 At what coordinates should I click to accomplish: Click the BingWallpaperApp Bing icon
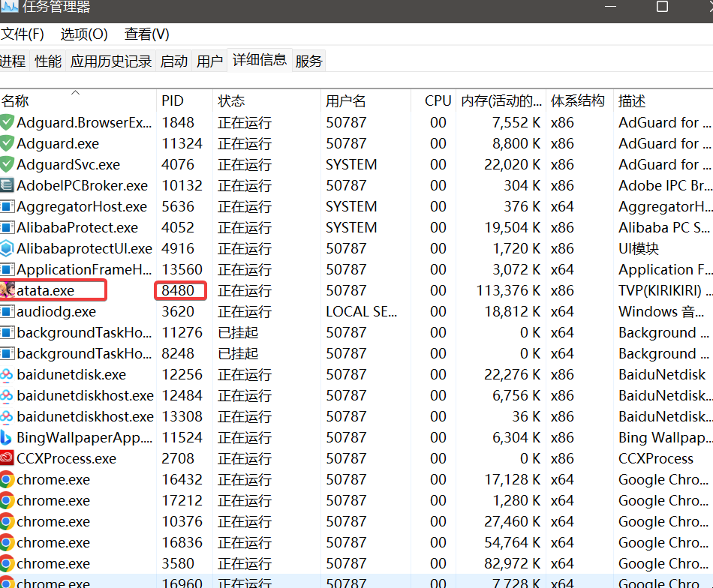[8, 437]
